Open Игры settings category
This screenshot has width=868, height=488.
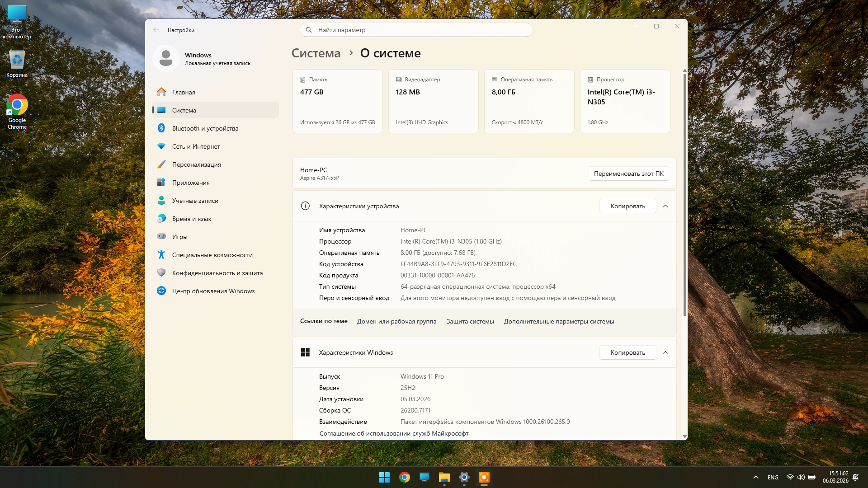[179, 237]
